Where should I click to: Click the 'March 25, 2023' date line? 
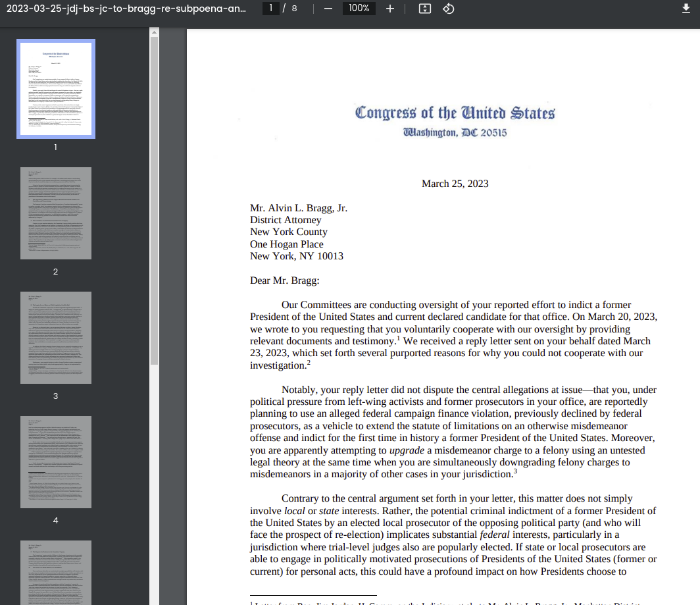tap(455, 184)
